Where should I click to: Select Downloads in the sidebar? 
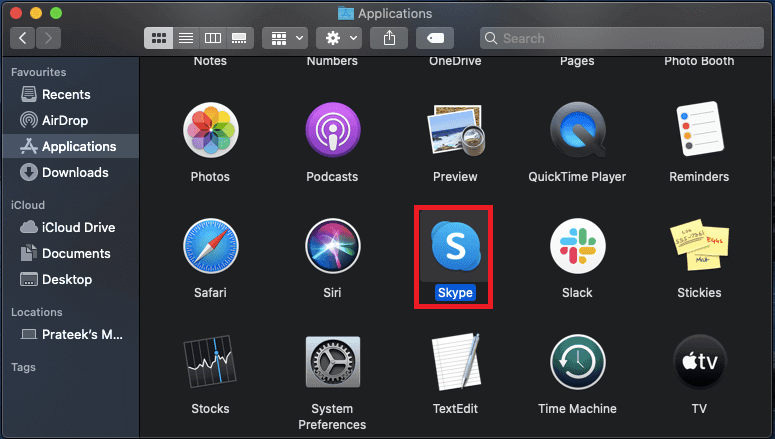pyautogui.click(x=75, y=172)
